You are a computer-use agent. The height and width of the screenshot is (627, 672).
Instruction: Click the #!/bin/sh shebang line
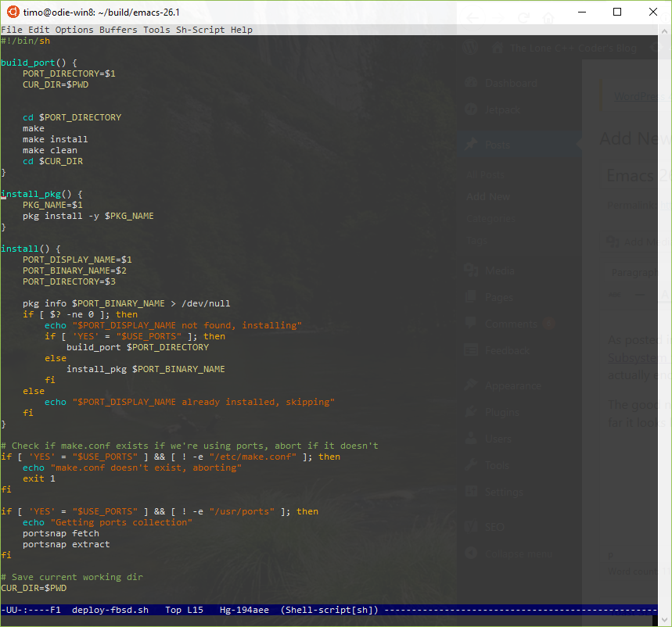tap(25, 41)
